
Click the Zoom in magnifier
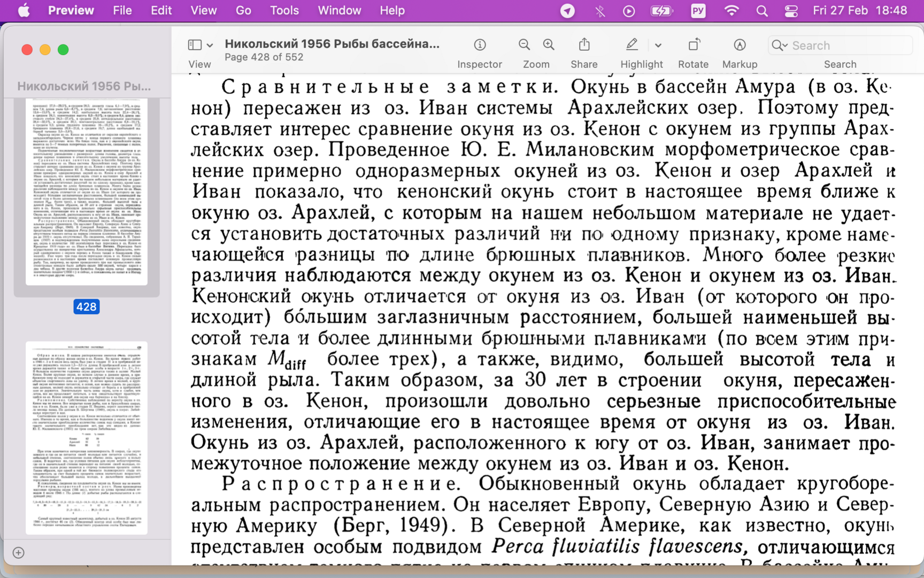549,45
